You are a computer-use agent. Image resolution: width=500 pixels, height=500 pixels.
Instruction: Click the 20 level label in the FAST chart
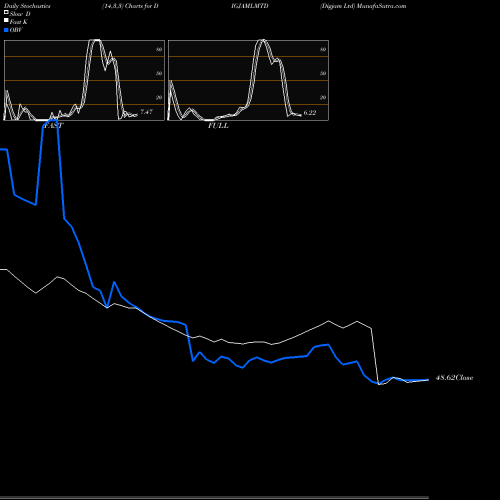pos(159,97)
